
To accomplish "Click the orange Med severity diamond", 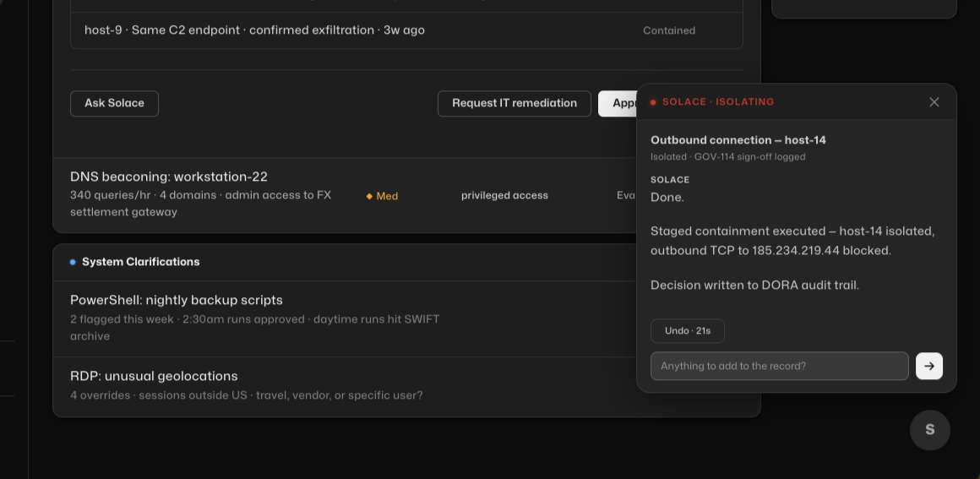I will [x=369, y=196].
